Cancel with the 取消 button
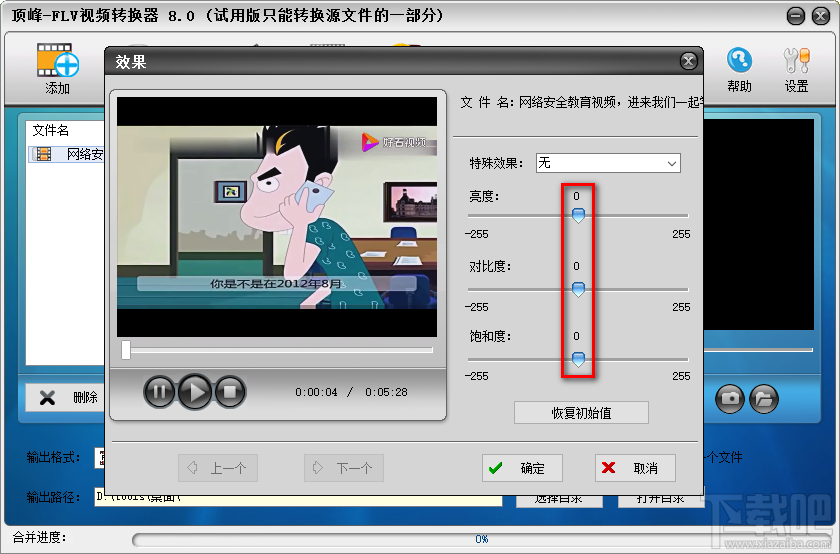The height and width of the screenshot is (554, 840). [x=635, y=468]
